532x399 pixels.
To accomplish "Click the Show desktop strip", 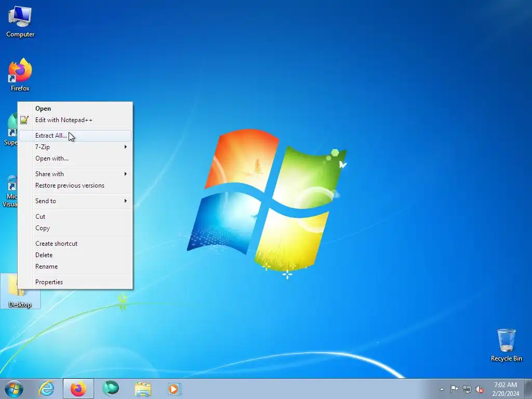I will (528, 389).
